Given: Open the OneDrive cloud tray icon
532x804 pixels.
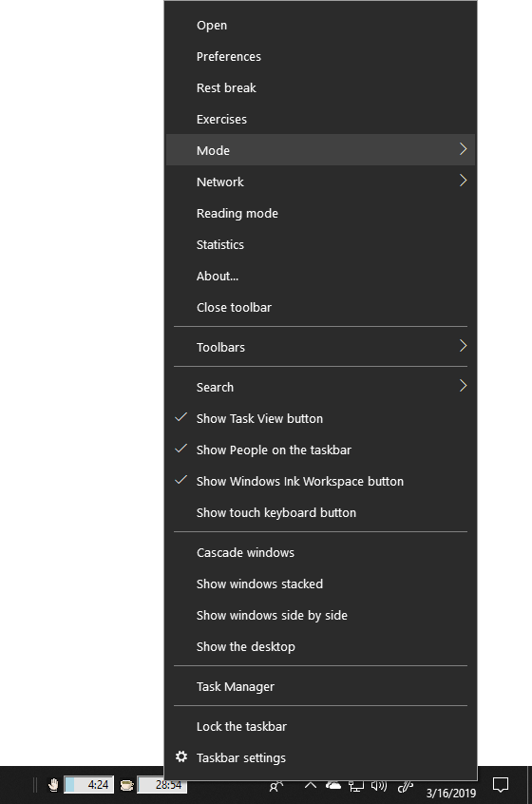Looking at the screenshot, I should click(x=333, y=785).
